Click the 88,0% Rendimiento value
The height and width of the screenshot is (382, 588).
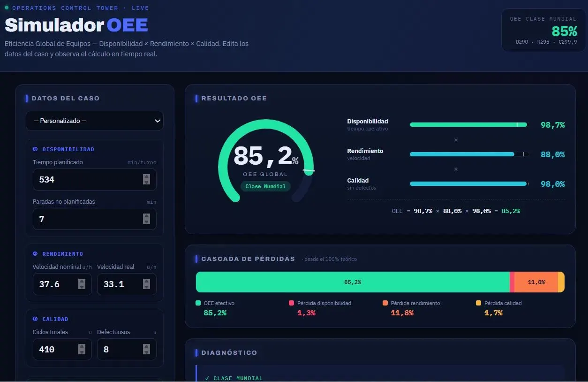(553, 154)
